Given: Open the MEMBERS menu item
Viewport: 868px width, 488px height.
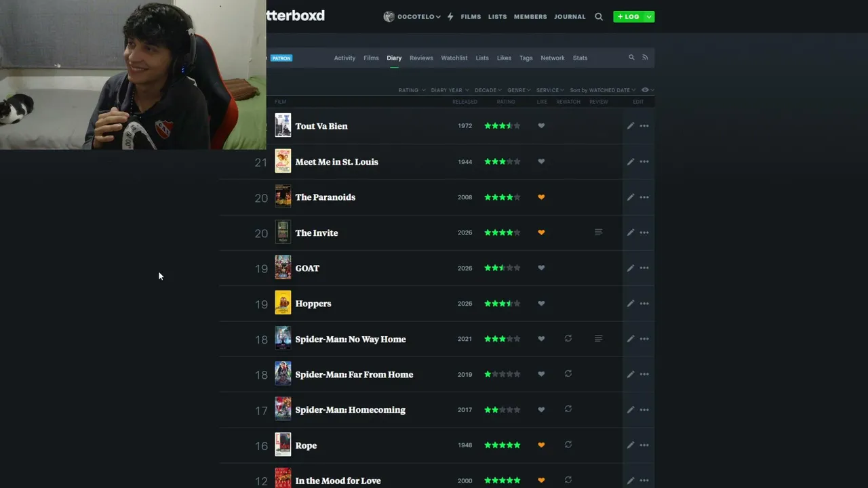Looking at the screenshot, I should (x=530, y=16).
